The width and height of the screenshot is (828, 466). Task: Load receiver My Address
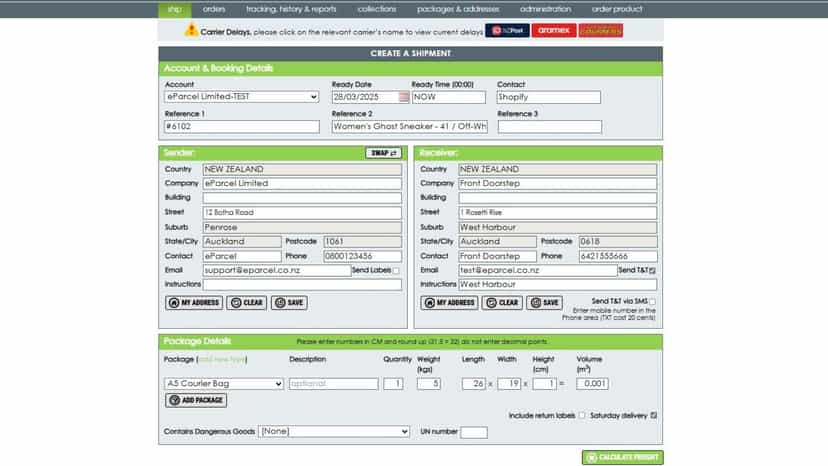pos(449,303)
